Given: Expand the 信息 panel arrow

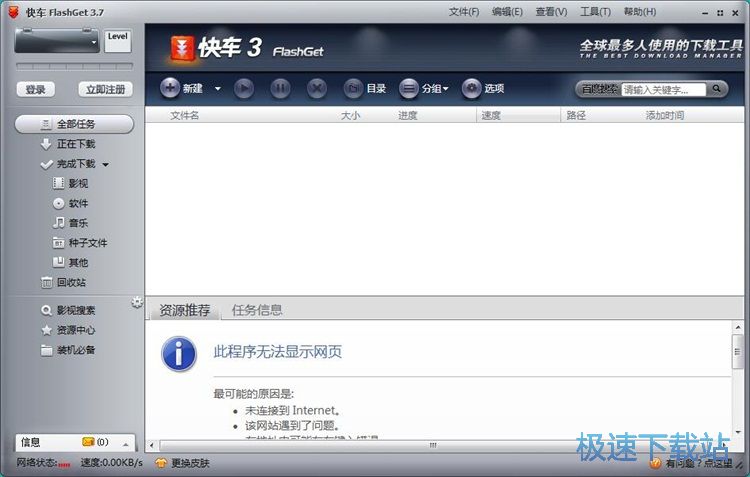Looking at the screenshot, I should click(126, 444).
